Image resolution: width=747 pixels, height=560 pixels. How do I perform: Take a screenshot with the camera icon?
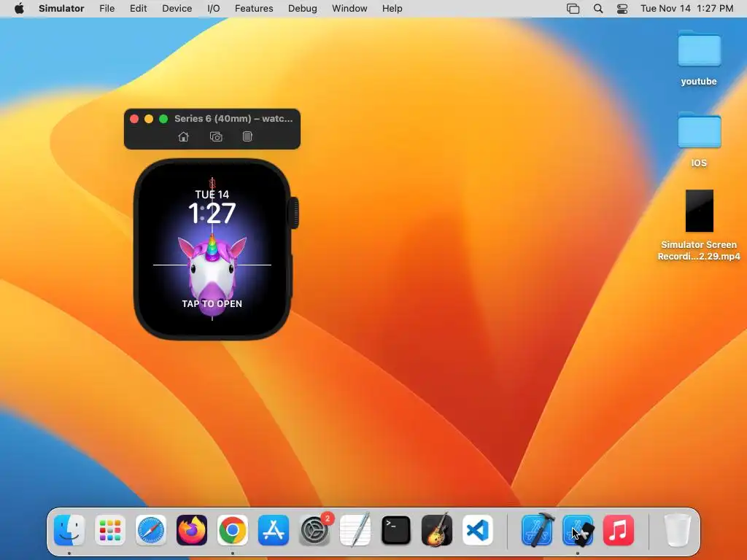click(x=216, y=137)
